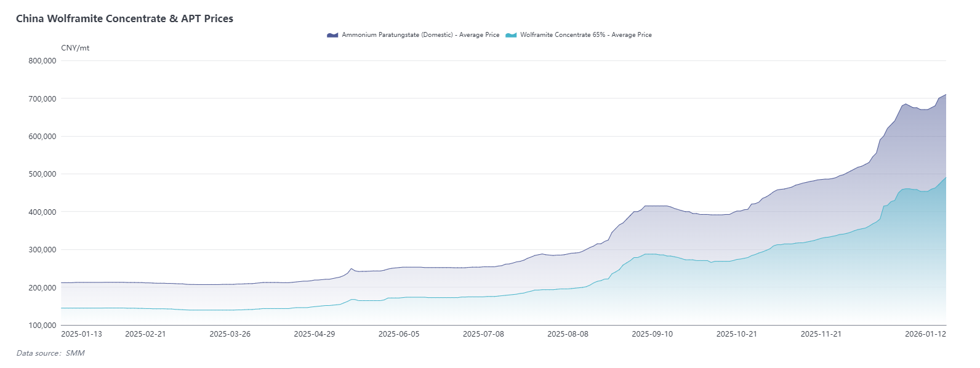Click the 500,000 y-axis value
This screenshot has height=368, width=980.
click(x=42, y=174)
